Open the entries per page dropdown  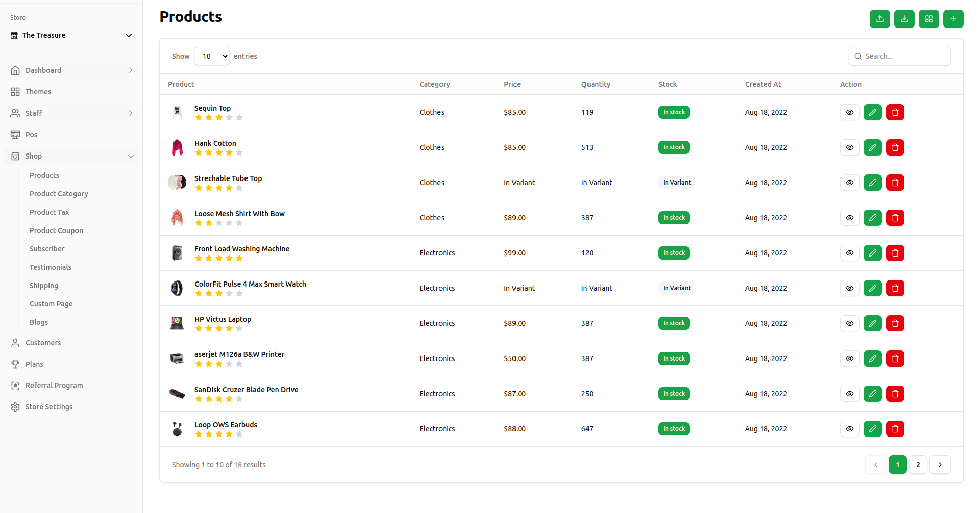coord(212,56)
